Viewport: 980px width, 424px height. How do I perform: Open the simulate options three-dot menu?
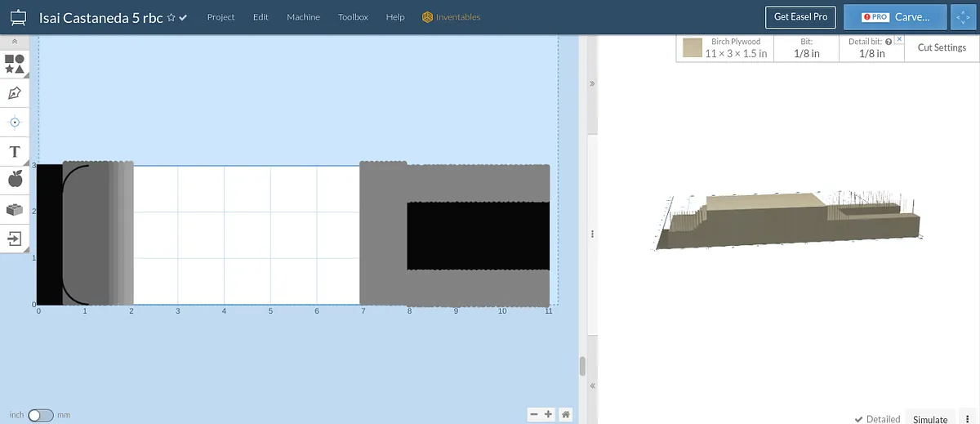pos(967,418)
